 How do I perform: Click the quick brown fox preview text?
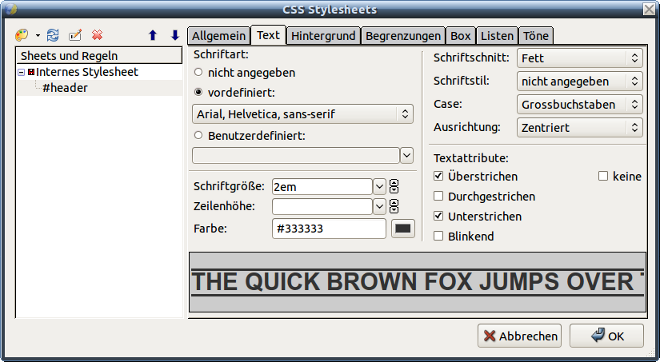pos(418,282)
